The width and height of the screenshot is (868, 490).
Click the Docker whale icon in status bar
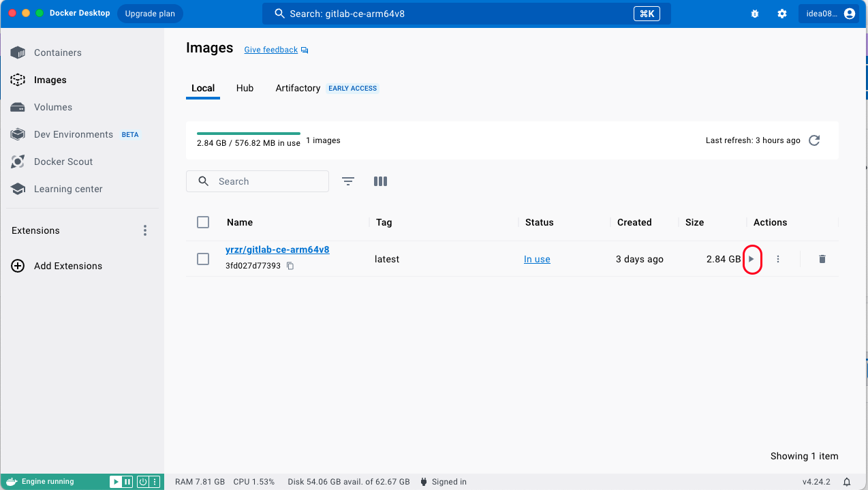coord(12,482)
